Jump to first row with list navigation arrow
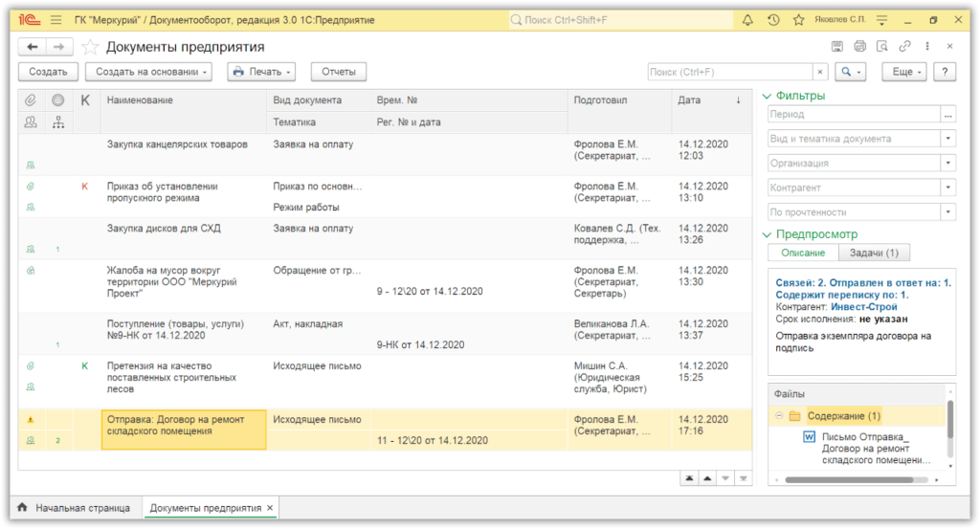This screenshot has width=980, height=529. (690, 477)
